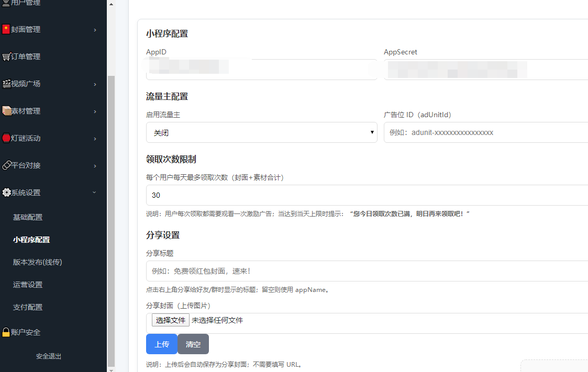Collapse the 系统设置 menu chevron

95,193
